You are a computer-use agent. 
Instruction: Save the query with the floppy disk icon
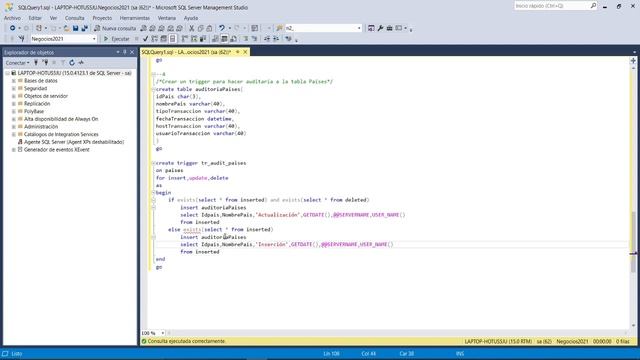click(x=76, y=28)
